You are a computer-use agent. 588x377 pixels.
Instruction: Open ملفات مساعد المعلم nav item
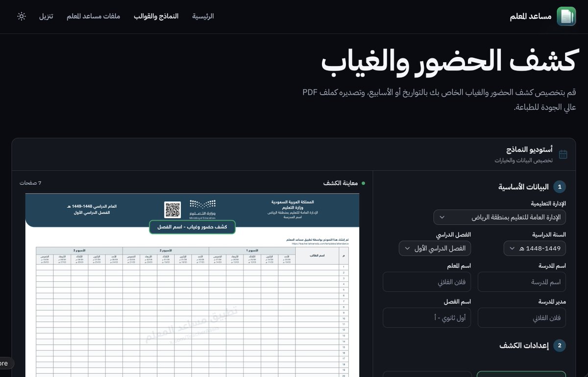point(94,16)
